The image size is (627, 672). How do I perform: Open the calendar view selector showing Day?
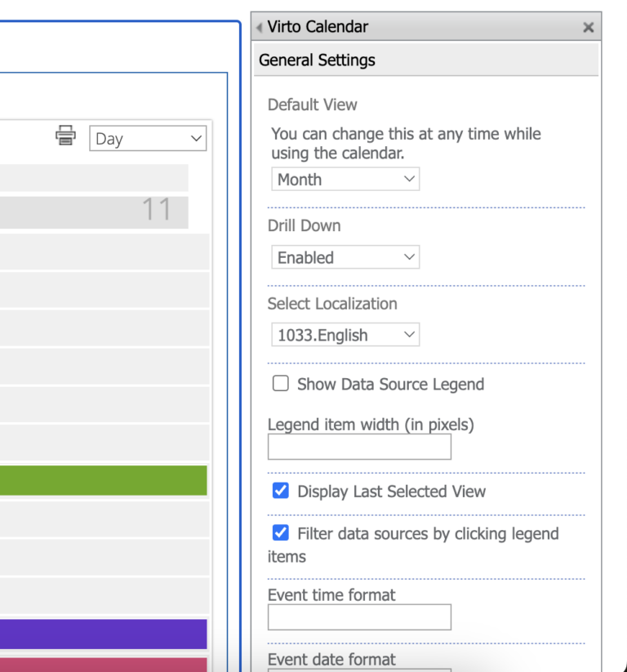tap(147, 138)
